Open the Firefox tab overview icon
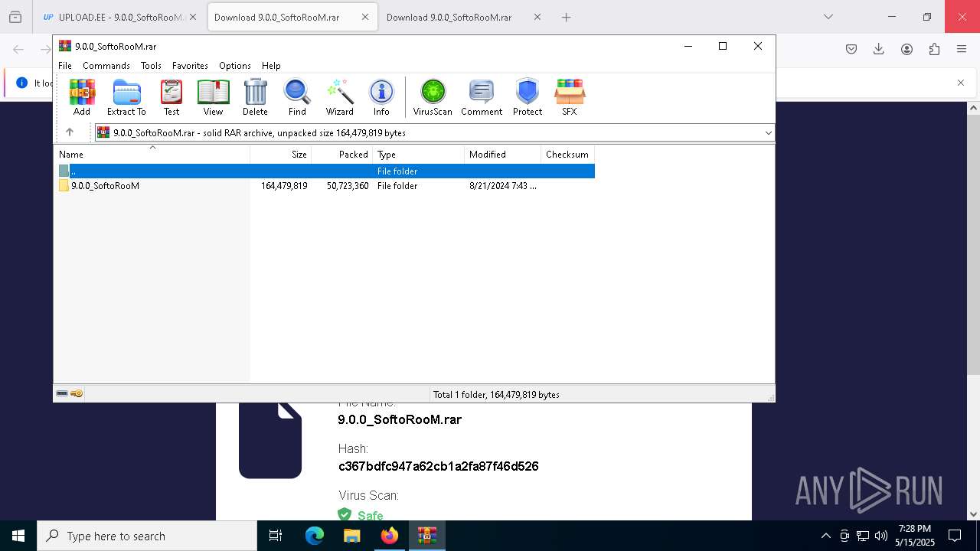This screenshot has width=980, height=551. click(15, 17)
